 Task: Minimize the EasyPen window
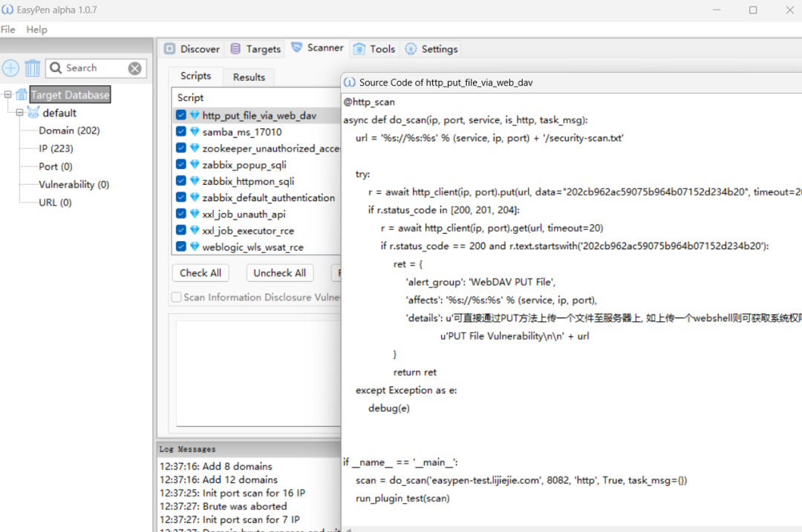[x=717, y=10]
